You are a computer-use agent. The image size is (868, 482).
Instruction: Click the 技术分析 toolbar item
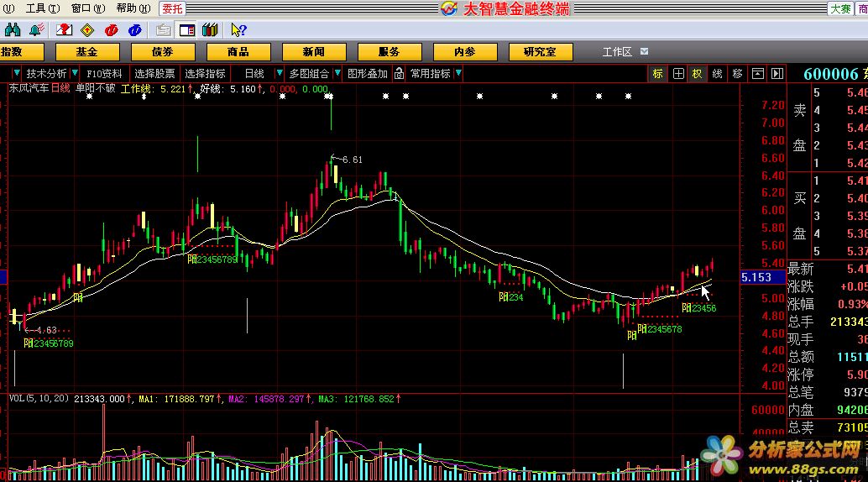[x=46, y=73]
